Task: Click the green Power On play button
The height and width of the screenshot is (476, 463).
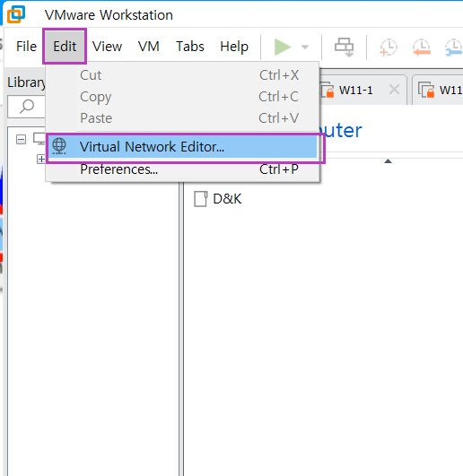Action: coord(283,47)
